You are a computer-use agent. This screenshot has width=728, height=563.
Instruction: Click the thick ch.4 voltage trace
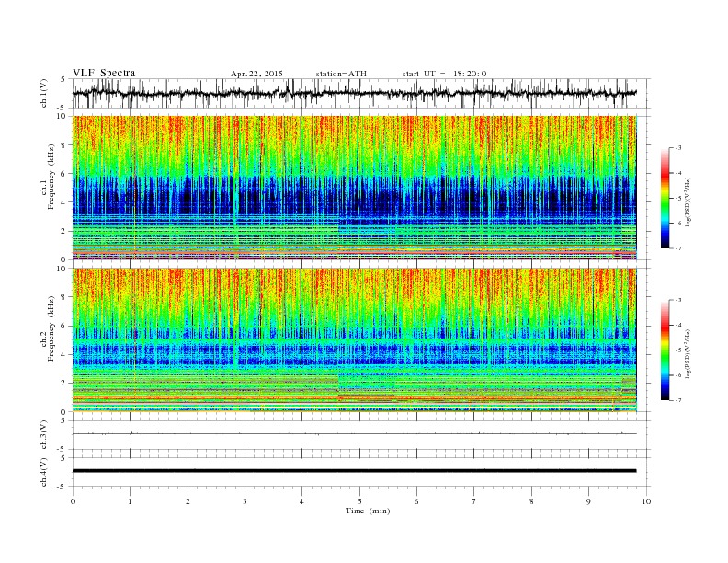point(354,471)
